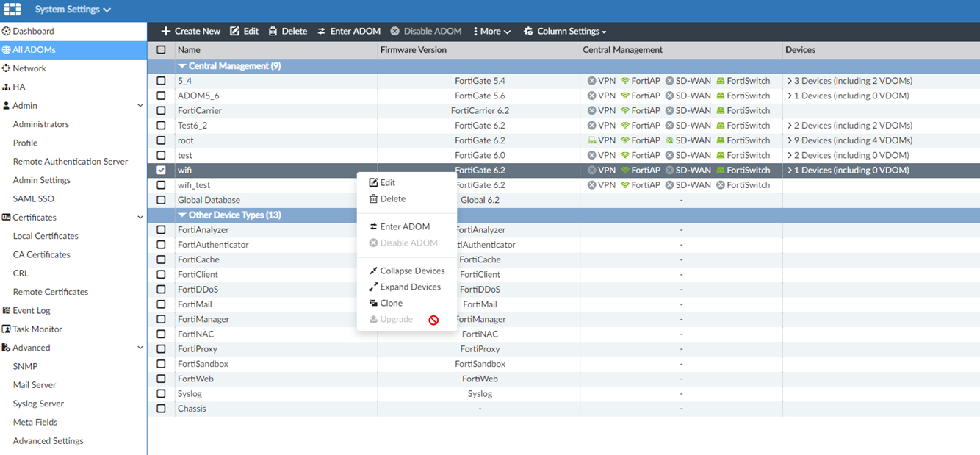This screenshot has width=980, height=455.
Task: Toggle the select-all checkbox in table header
Action: point(161,50)
